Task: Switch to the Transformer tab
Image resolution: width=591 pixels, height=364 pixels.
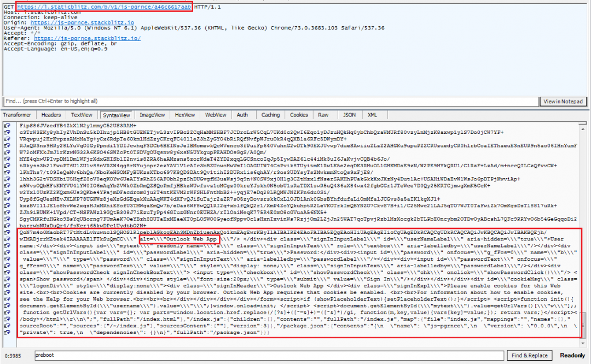Action: (18, 115)
